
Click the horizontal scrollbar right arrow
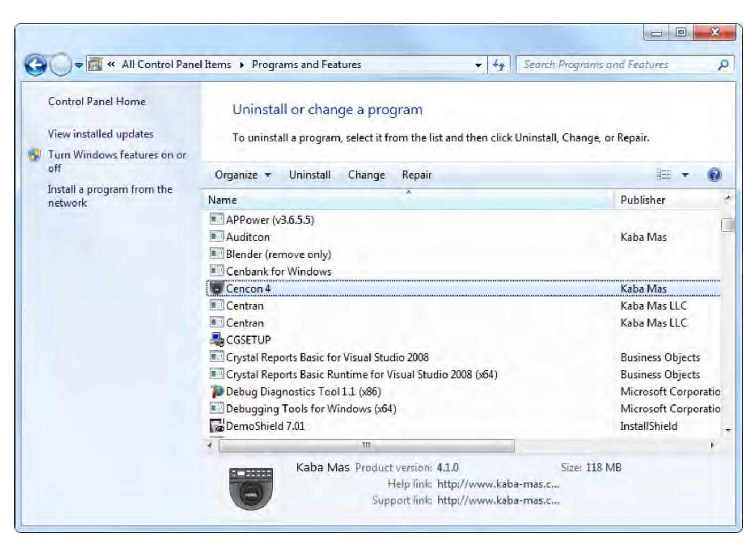coord(712,445)
